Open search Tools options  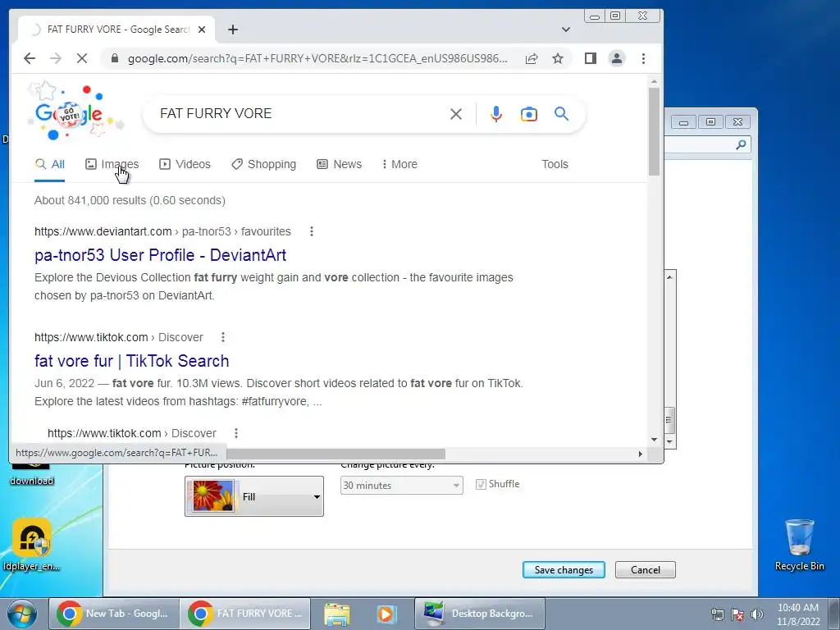(x=555, y=164)
